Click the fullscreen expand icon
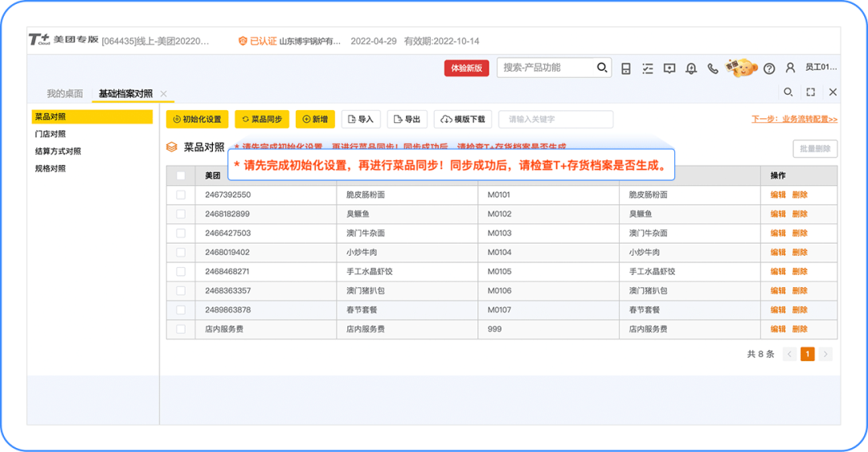 tap(810, 92)
